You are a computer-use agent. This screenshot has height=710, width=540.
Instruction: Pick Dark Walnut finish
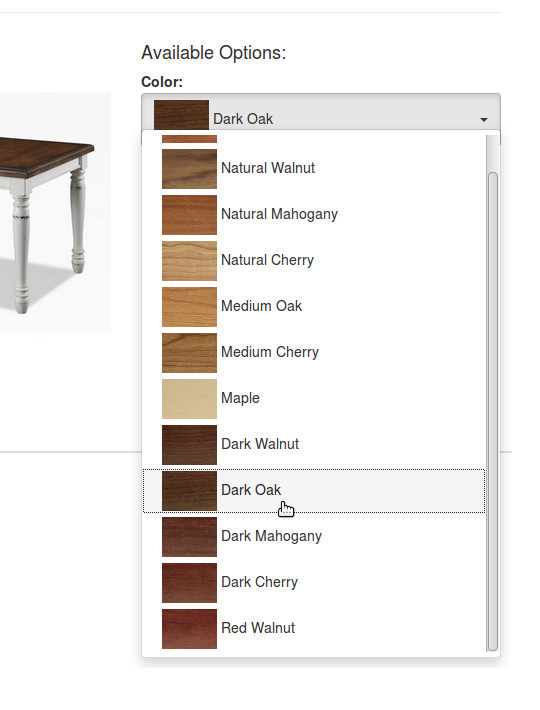click(314, 444)
